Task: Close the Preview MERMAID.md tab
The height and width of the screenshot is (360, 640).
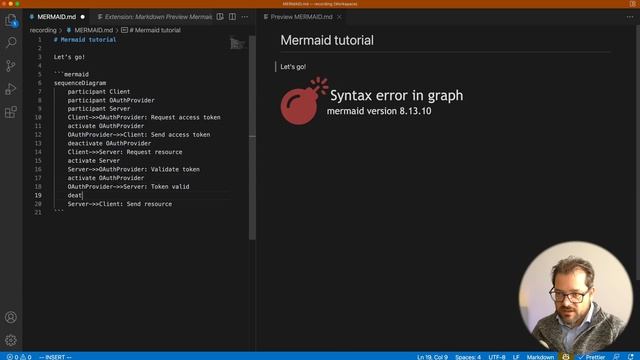Action: coord(339,17)
